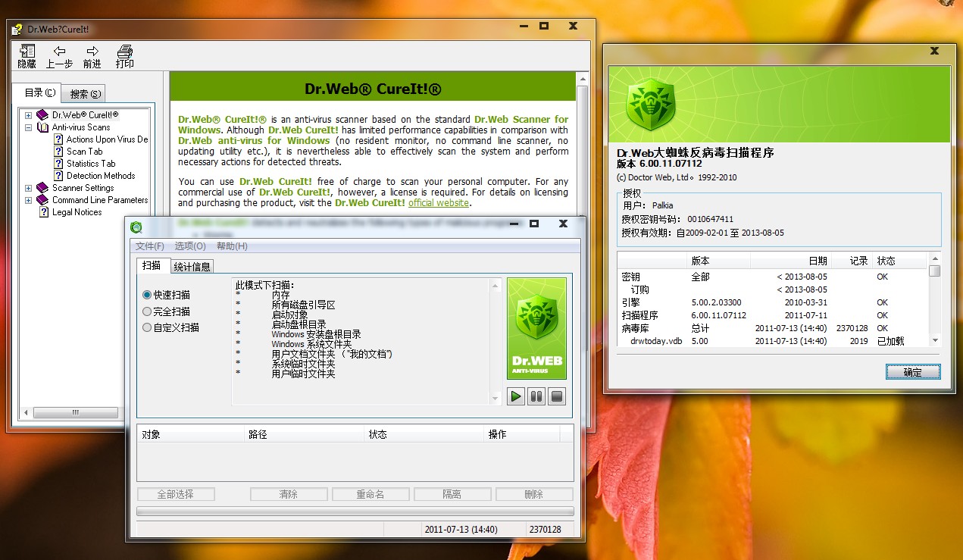This screenshot has width=963, height=560.
Task: Click 全部选择 button
Action: coord(176,494)
